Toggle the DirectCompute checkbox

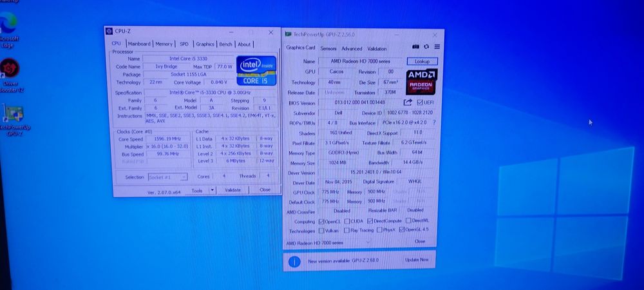tap(370, 221)
